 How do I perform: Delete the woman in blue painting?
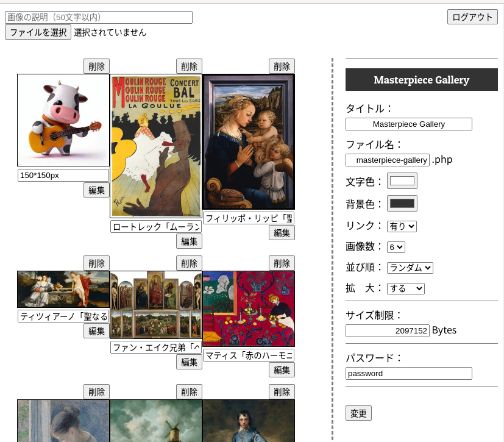[96, 392]
